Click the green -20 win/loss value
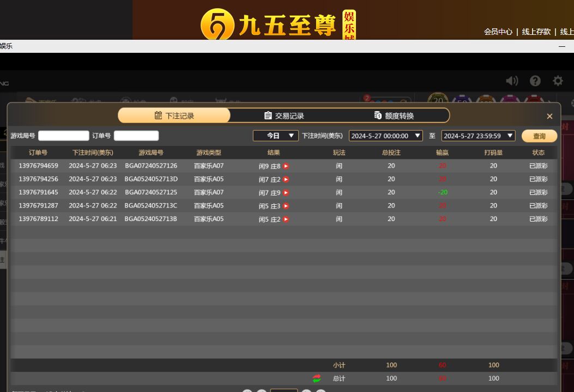Screen dimensions: 574x392 [x=443, y=192]
